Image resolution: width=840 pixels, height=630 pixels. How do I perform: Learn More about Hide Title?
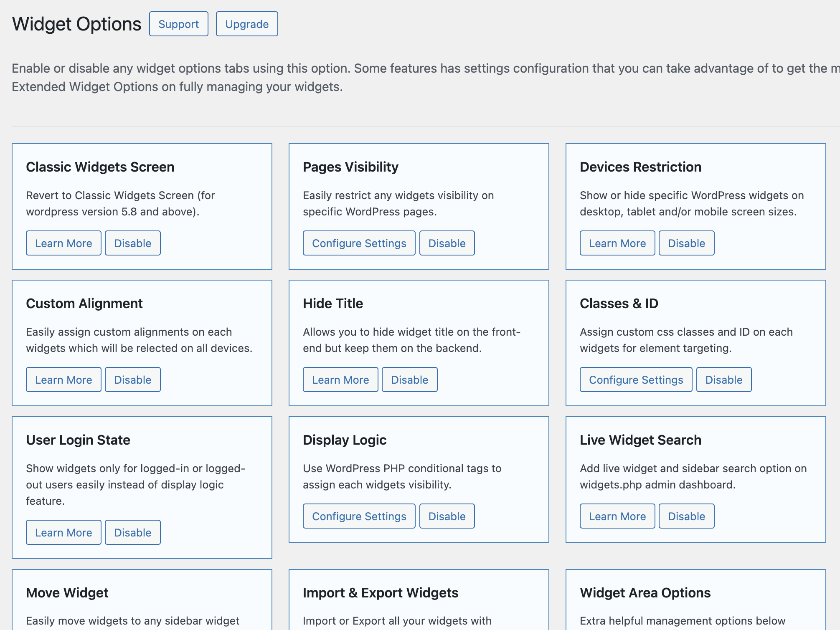[x=340, y=380]
